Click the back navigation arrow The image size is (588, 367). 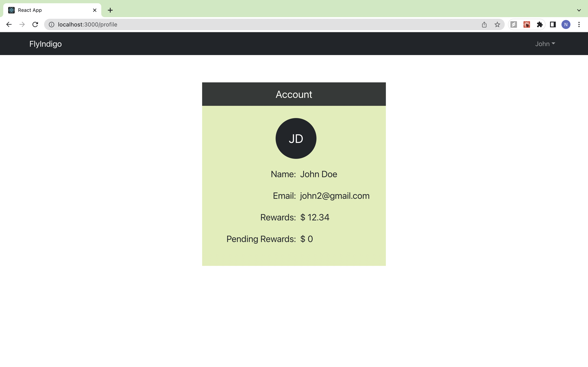tap(9, 24)
